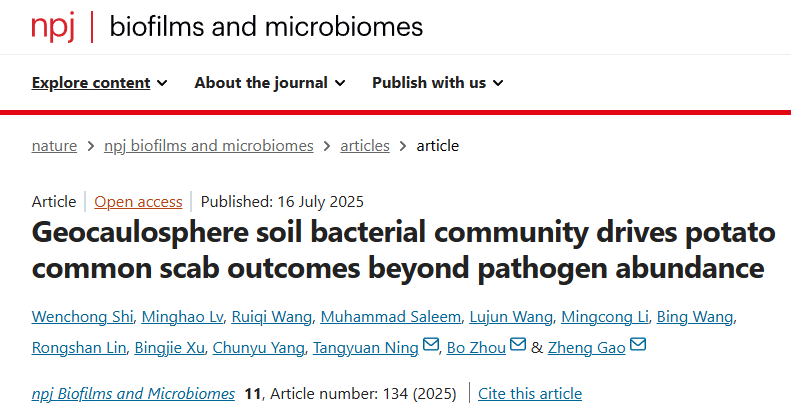Click the npj journal logo
The image size is (791, 415).
point(53,27)
